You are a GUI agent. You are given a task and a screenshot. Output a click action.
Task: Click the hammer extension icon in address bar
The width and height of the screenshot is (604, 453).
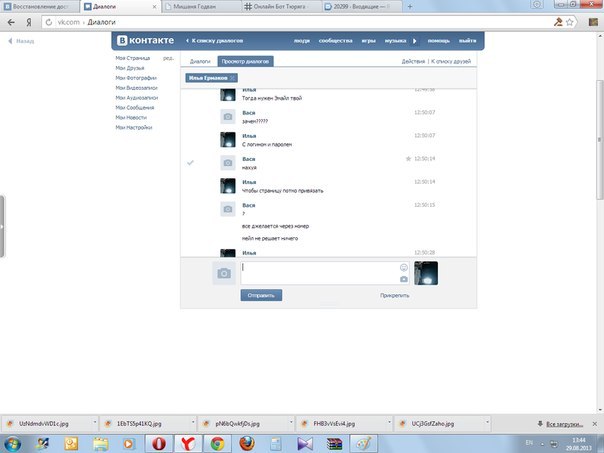pos(558,22)
